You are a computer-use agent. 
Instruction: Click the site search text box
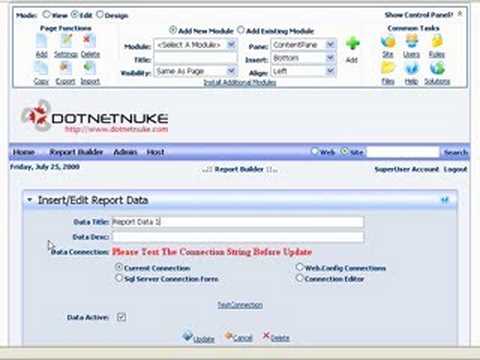[x=403, y=152]
